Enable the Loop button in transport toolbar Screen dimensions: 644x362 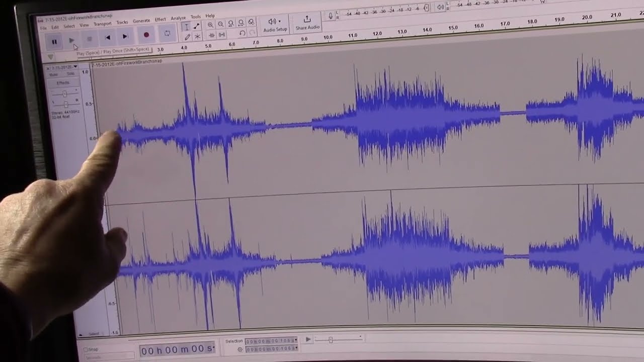[167, 34]
